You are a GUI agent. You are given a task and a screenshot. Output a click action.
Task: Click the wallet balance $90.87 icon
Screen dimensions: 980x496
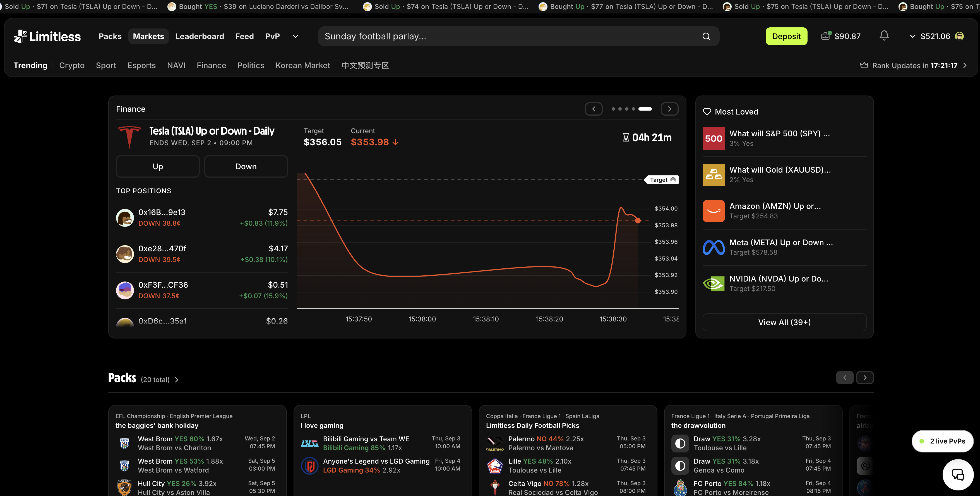tap(826, 35)
